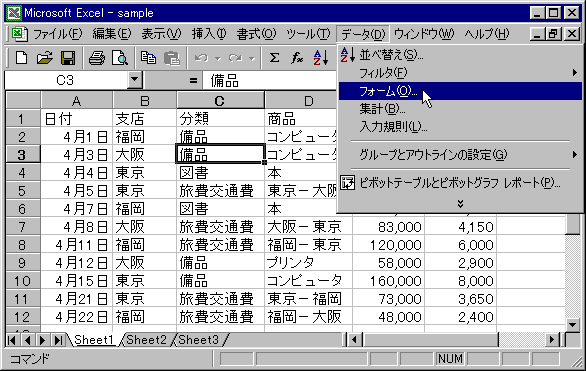The image size is (586, 371).
Task: Open the 編集 menu
Action: [112, 34]
